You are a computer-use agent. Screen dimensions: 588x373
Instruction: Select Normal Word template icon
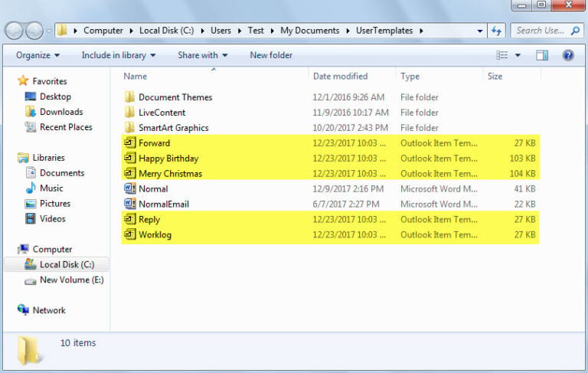point(129,188)
